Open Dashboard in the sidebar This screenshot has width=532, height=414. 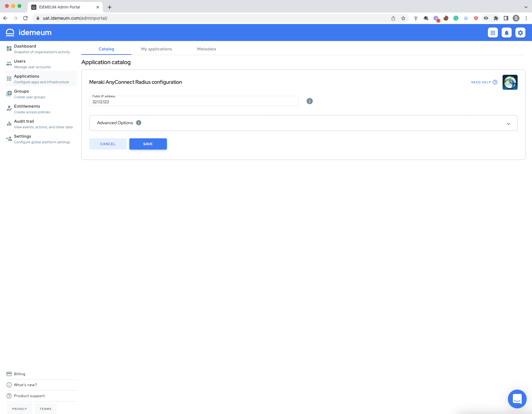point(41,49)
